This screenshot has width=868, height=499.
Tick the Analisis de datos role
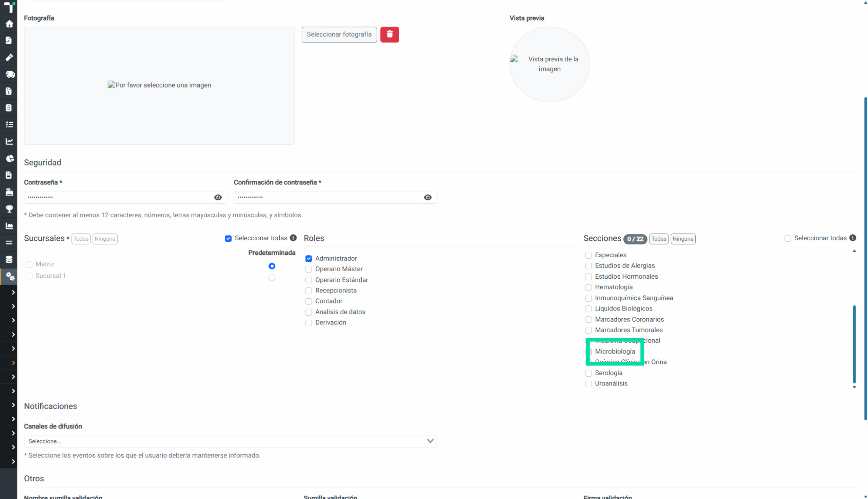[308, 312]
